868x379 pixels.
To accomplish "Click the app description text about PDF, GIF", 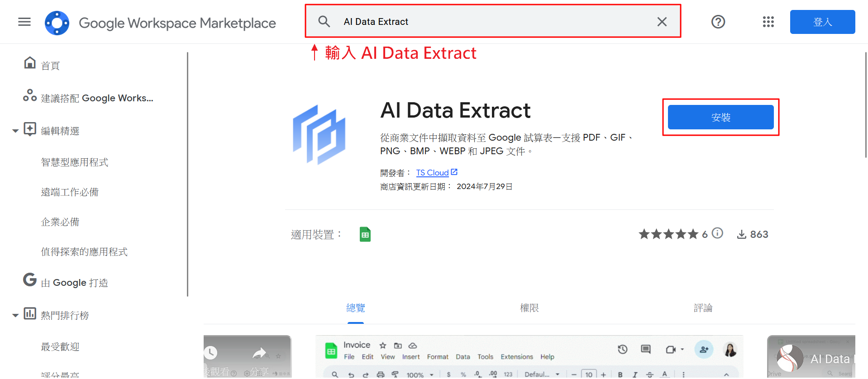I will point(506,144).
